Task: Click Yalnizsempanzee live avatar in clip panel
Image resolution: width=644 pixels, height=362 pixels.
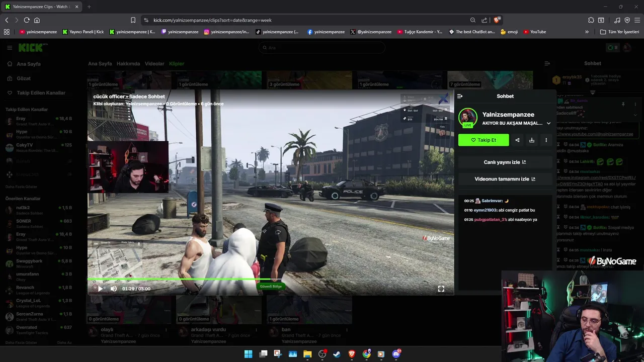Action: [x=468, y=118]
